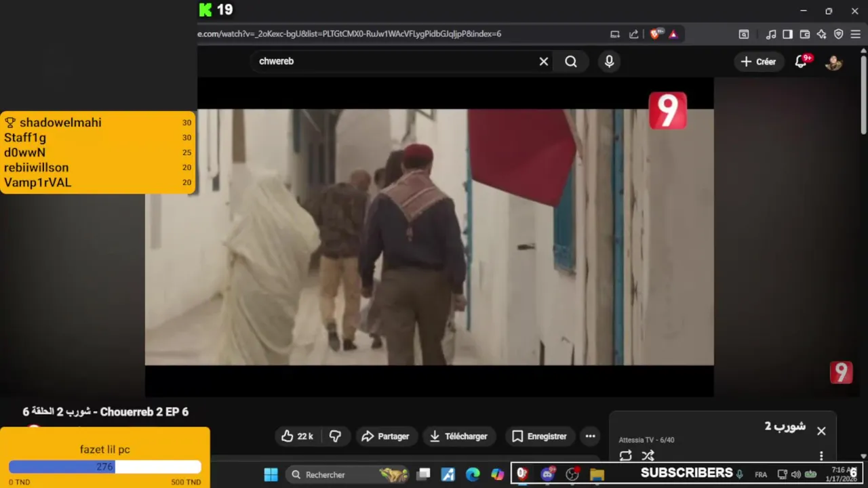The width and height of the screenshot is (868, 488).
Task: Click the Kick logo in the overlay
Action: [205, 10]
